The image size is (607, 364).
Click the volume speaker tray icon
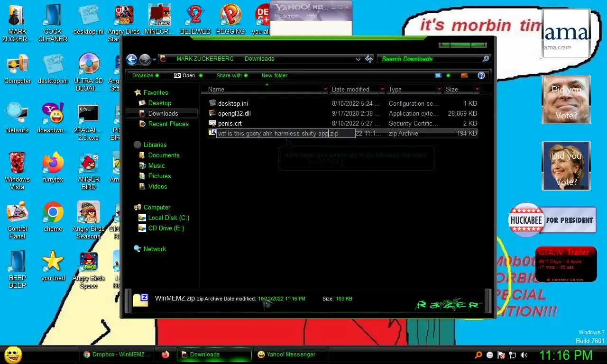pos(524,355)
